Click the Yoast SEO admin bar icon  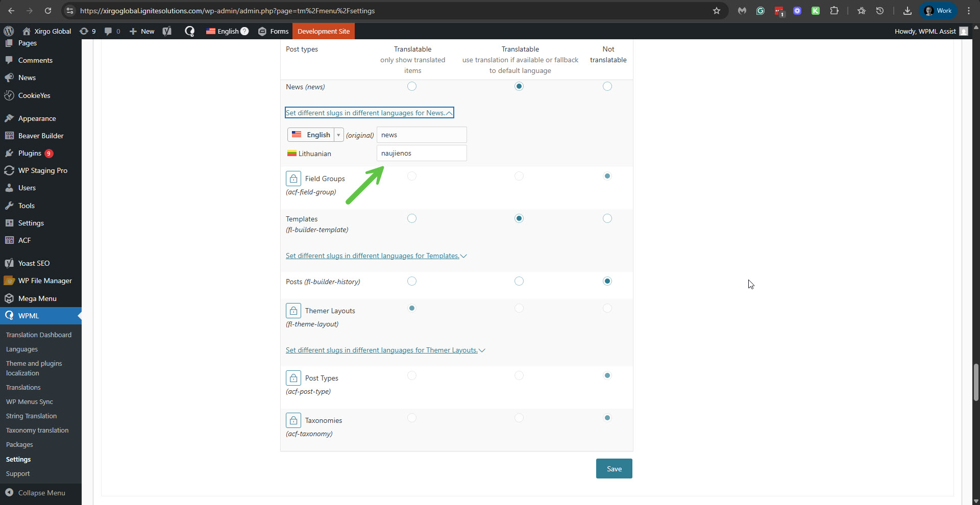coord(167,31)
